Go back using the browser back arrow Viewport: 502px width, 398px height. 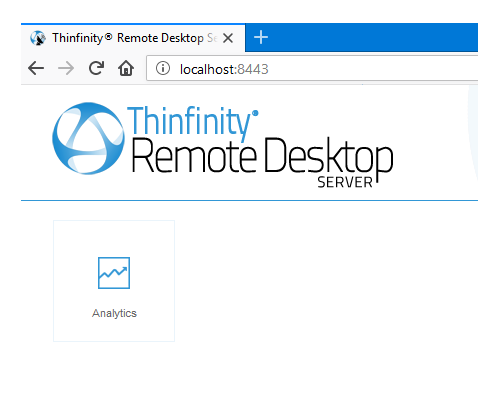tap(36, 68)
